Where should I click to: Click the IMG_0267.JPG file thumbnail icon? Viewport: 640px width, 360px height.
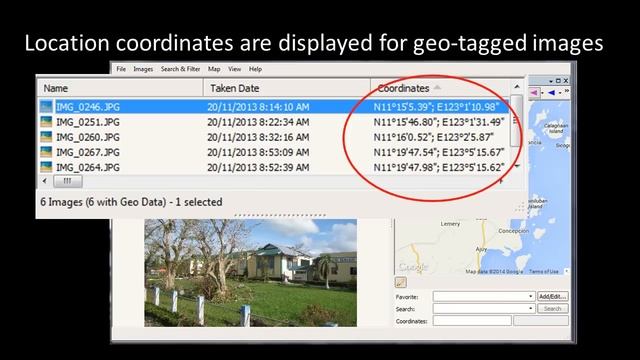(46, 152)
